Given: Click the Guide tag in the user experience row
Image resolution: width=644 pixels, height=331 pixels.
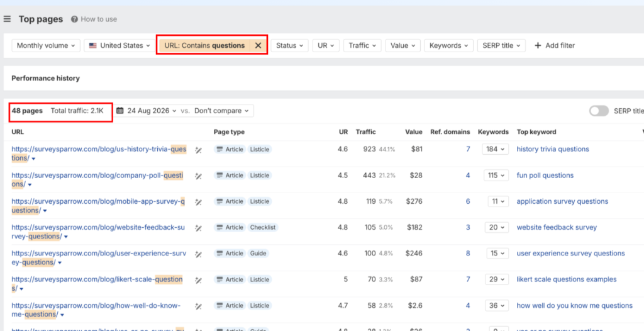Looking at the screenshot, I should 257,254.
